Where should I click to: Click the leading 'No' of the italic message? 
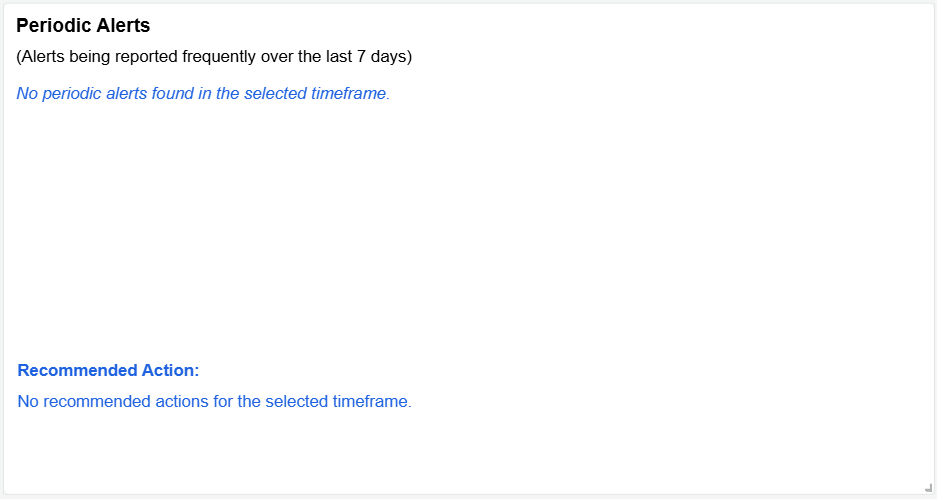(x=26, y=94)
